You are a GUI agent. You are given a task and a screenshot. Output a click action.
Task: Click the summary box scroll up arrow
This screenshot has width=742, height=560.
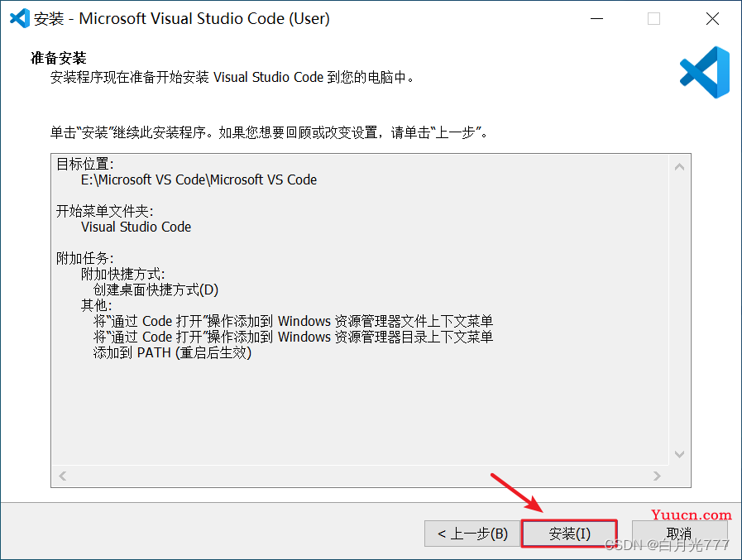click(x=679, y=166)
